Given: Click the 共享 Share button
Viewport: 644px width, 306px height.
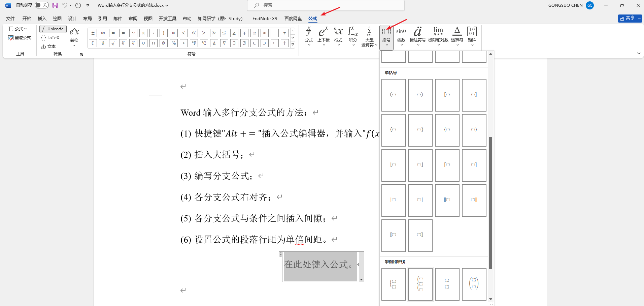Looking at the screenshot, I should click(x=627, y=18).
